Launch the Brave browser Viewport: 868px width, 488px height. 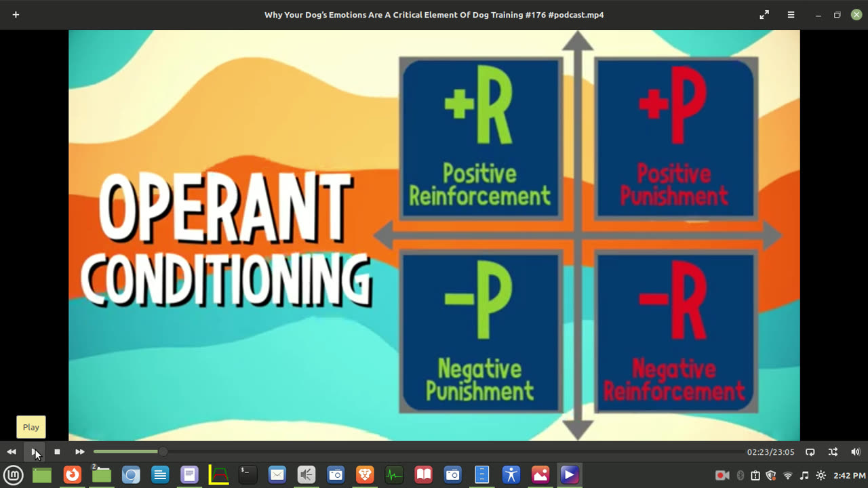tap(365, 475)
